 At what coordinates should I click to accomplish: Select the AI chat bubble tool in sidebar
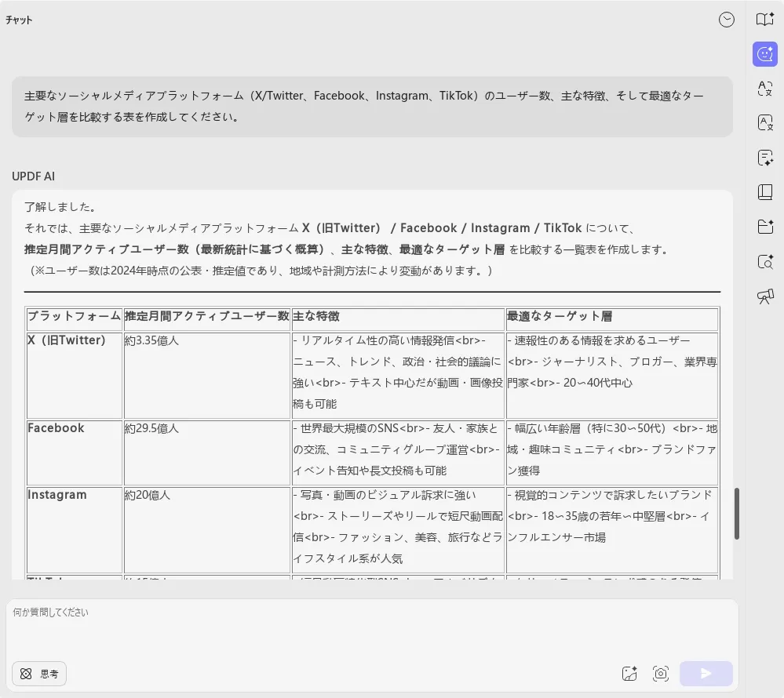[x=764, y=53]
